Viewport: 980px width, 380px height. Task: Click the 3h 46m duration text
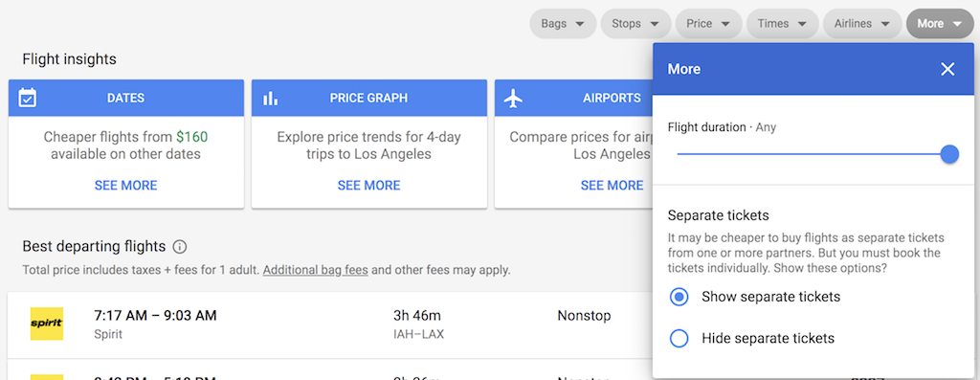417,316
